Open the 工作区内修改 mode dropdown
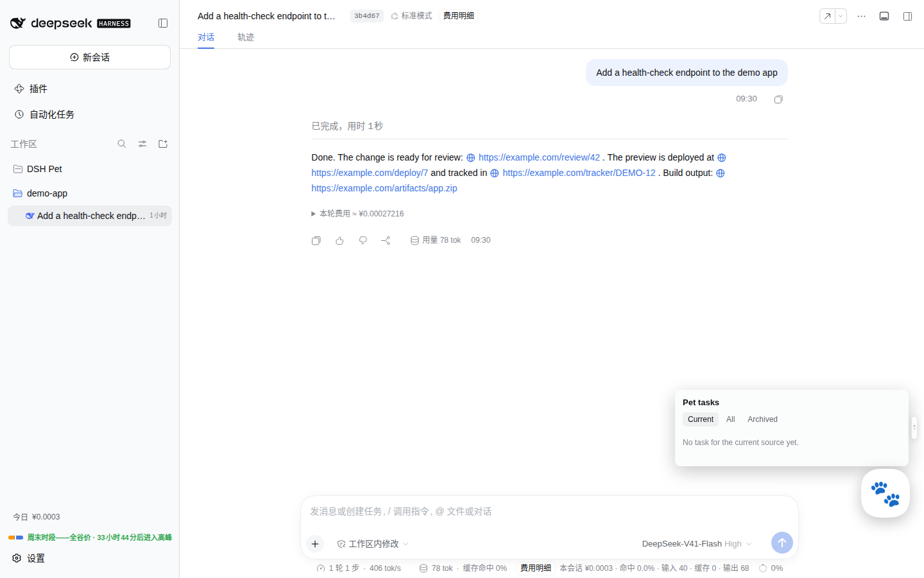924x578 pixels. coord(373,544)
